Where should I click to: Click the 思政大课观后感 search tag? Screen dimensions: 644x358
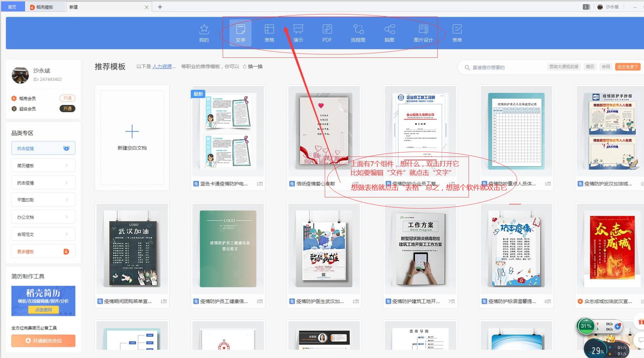pos(564,67)
